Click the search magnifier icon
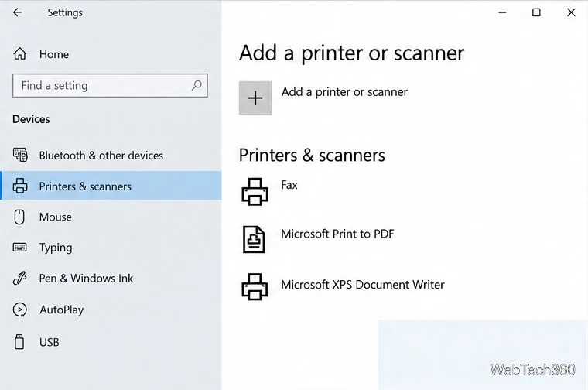 [x=197, y=85]
